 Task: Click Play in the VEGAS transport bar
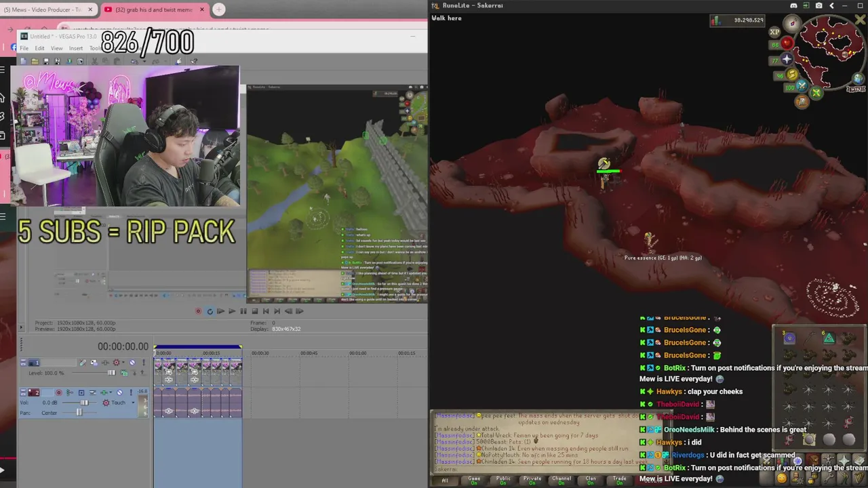(232, 311)
